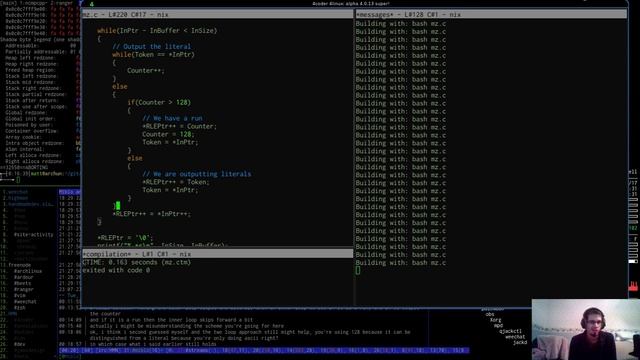The height and width of the screenshot is (360, 640).
Task: Click 'exited with code 0' compilation line
Action: 116,270
